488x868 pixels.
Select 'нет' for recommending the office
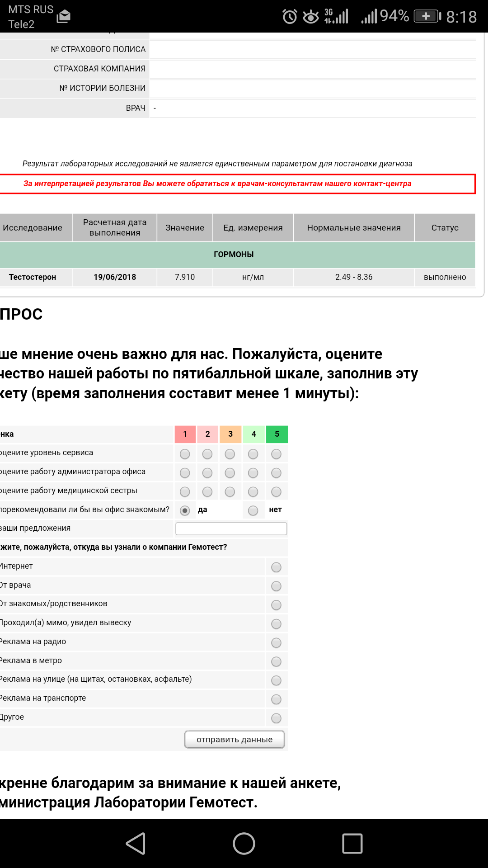(x=253, y=510)
